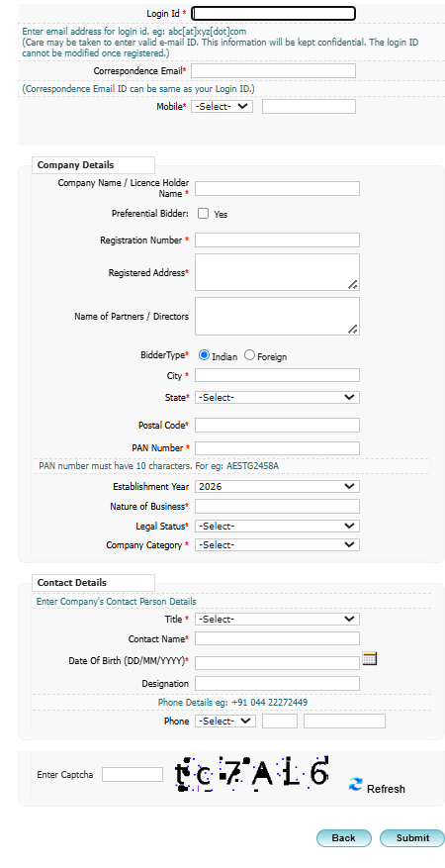Focus the Login Id field

[273, 13]
